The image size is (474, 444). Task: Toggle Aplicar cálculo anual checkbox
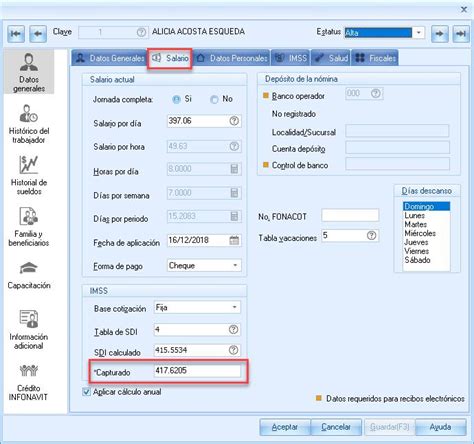(86, 392)
